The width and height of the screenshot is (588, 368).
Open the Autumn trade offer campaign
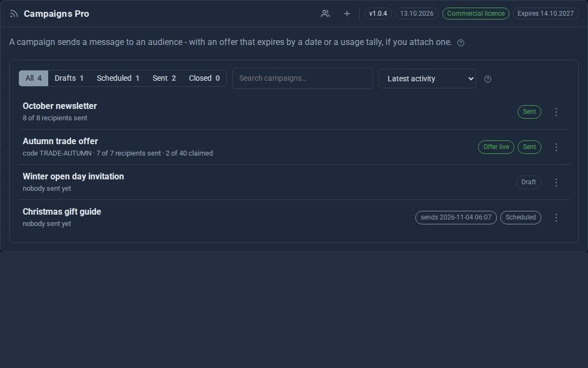pyautogui.click(x=60, y=141)
